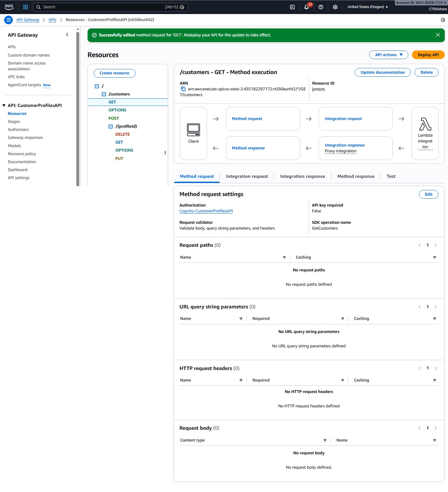Screen dimensions: 448x492
Task: Select the POST method under /customers
Action: click(x=113, y=118)
